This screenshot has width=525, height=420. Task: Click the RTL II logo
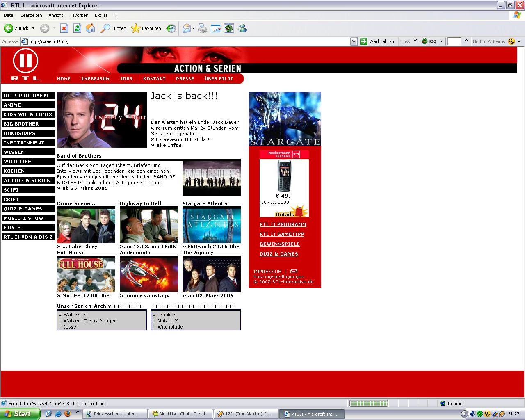click(25, 64)
